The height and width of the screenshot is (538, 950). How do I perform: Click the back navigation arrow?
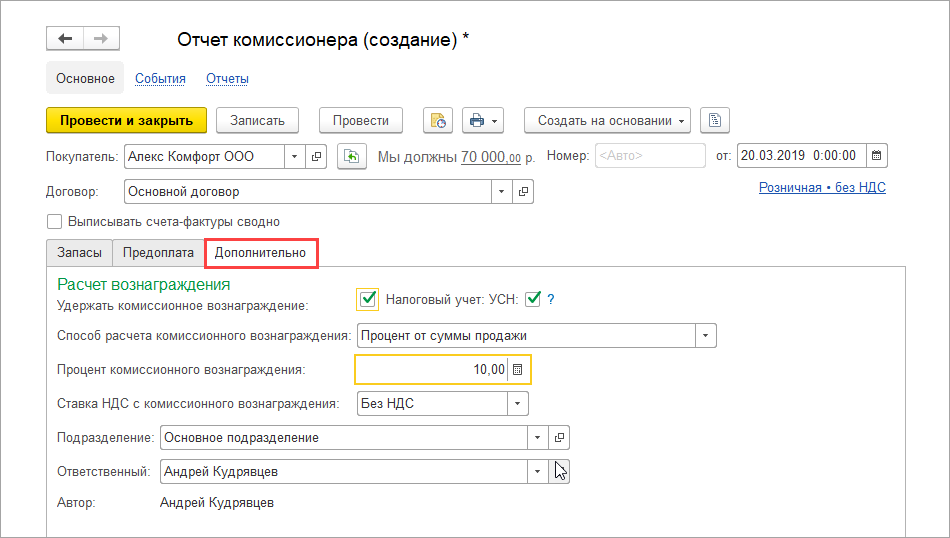[x=65, y=39]
